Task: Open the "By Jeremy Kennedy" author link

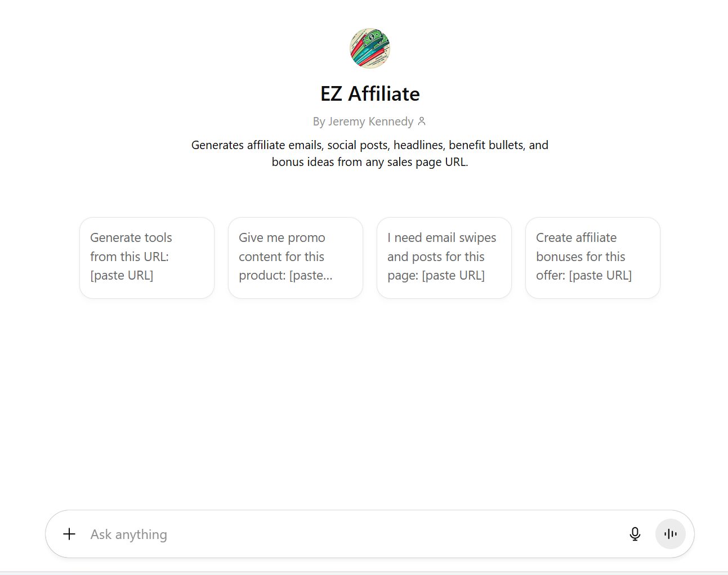Action: 363,122
